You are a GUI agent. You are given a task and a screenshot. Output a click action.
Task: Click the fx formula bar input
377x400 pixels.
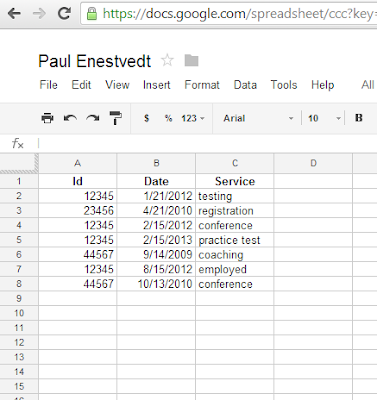pyautogui.click(x=207, y=143)
